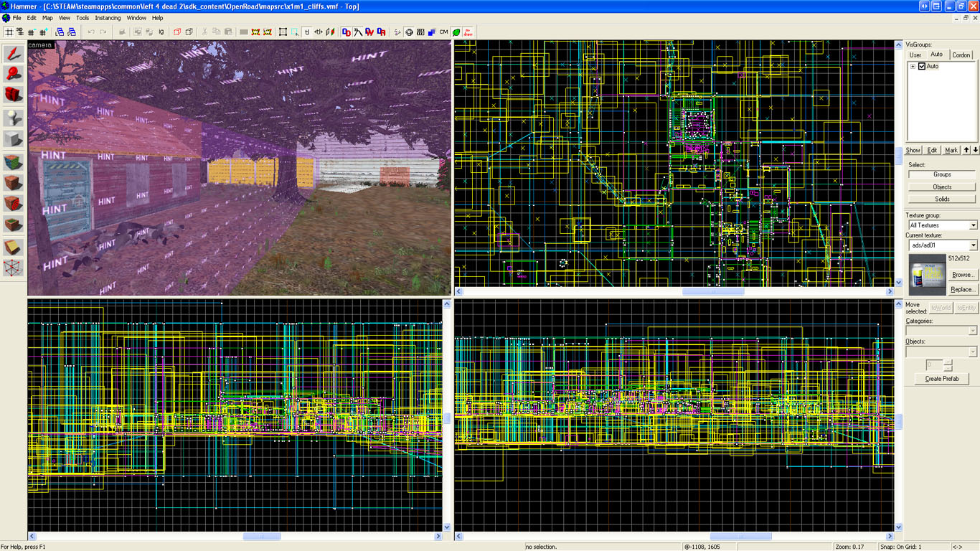The width and height of the screenshot is (980, 551).
Task: Click the Carve with selected objects icon
Action: pos(122,32)
